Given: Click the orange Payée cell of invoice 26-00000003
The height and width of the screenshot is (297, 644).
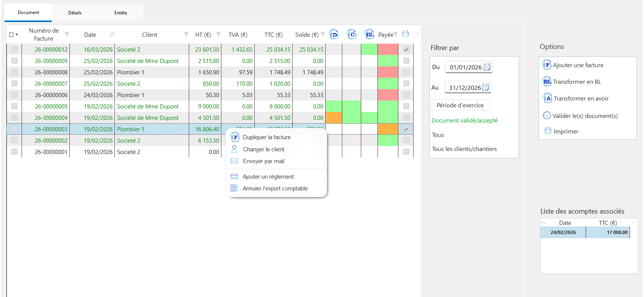Looking at the screenshot, I should pos(388,129).
